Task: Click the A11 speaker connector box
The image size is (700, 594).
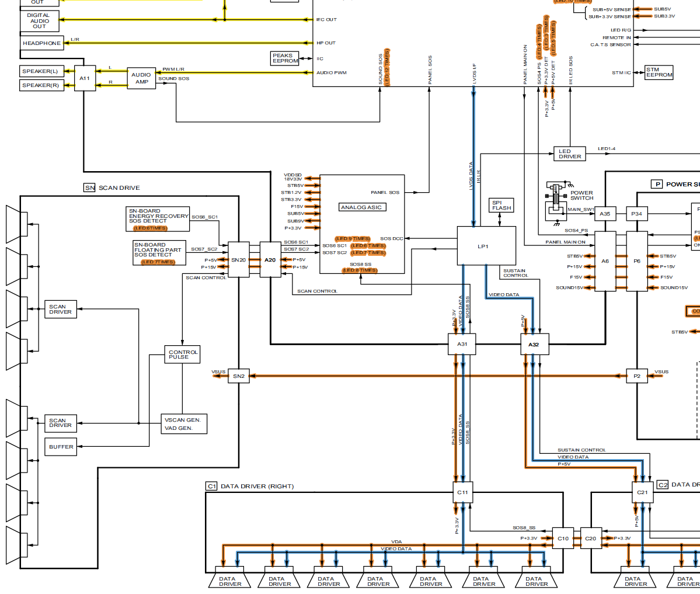Action: (85, 78)
